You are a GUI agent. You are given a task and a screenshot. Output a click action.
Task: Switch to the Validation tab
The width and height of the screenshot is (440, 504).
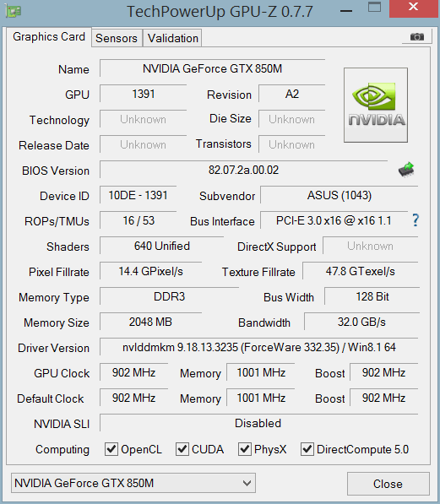pos(173,38)
